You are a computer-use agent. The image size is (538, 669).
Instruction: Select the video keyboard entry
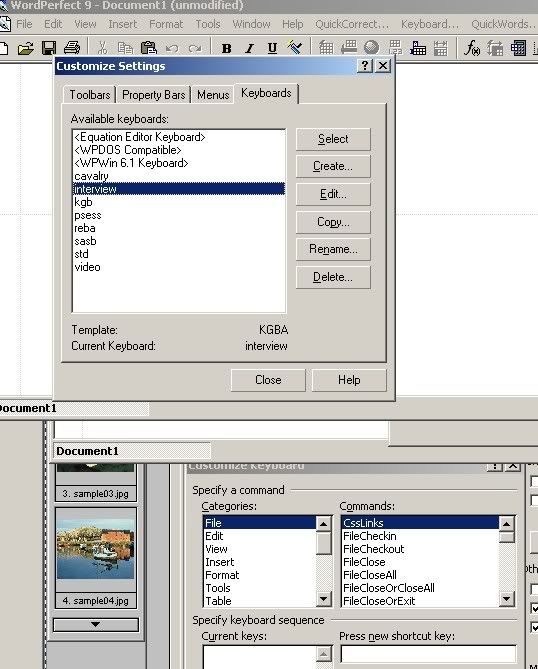[x=179, y=267]
